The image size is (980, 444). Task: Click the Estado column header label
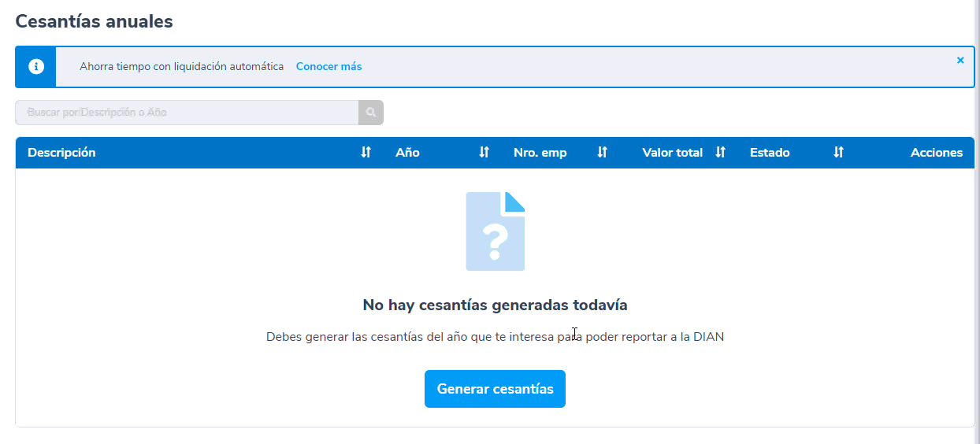click(x=769, y=153)
